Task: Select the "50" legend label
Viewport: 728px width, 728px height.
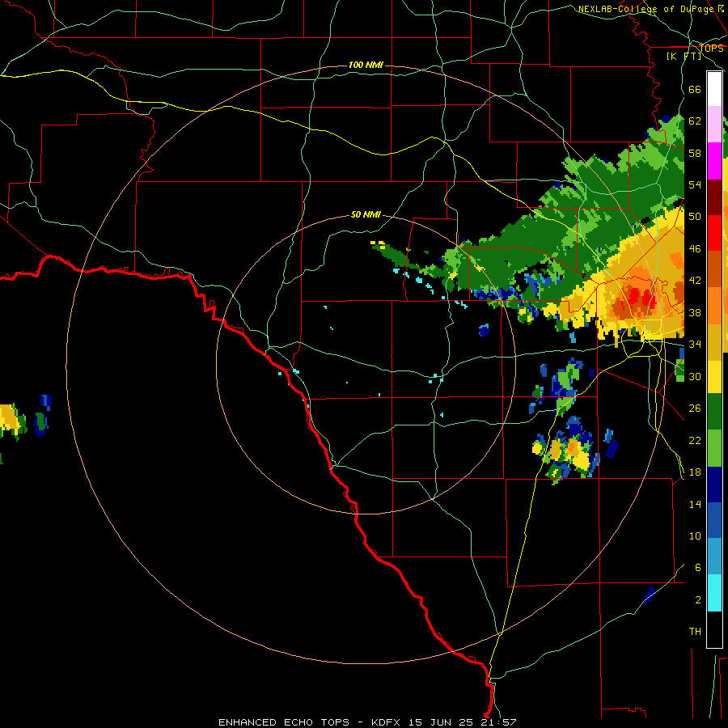Action: click(x=695, y=217)
